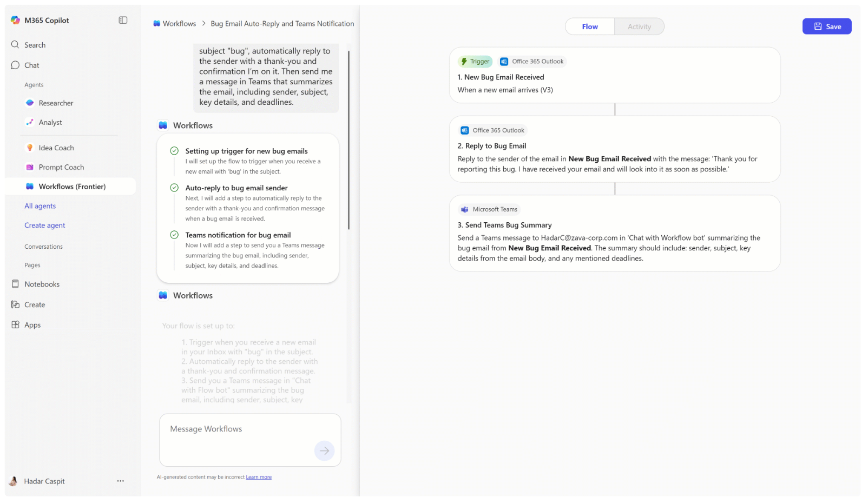
Task: Click the user prompt message bubble
Action: coord(266,78)
